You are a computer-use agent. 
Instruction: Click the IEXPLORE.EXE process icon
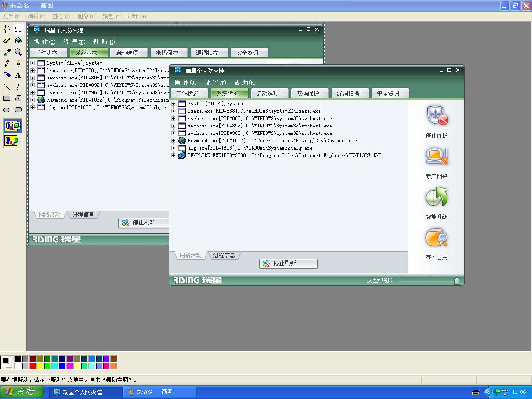(x=182, y=155)
